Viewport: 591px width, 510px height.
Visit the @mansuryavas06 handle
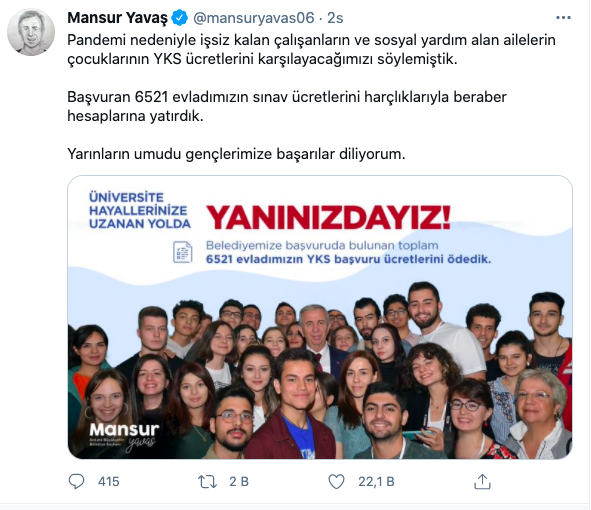tap(253, 18)
